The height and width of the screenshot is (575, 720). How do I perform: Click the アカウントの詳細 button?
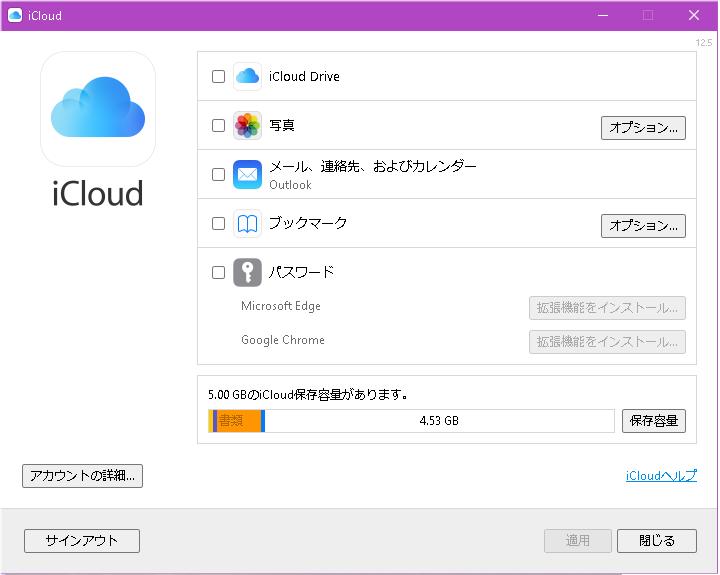point(83,476)
